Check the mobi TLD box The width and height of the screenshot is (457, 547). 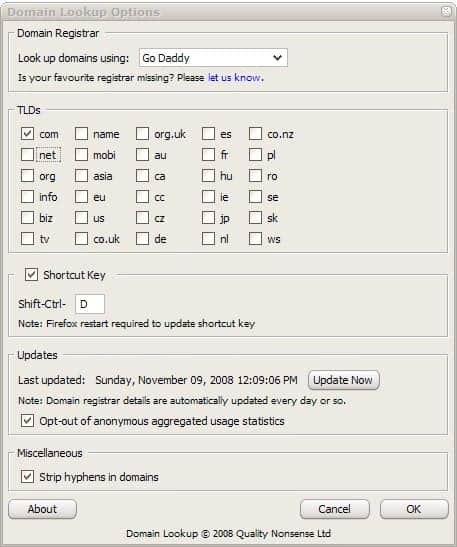coord(81,155)
